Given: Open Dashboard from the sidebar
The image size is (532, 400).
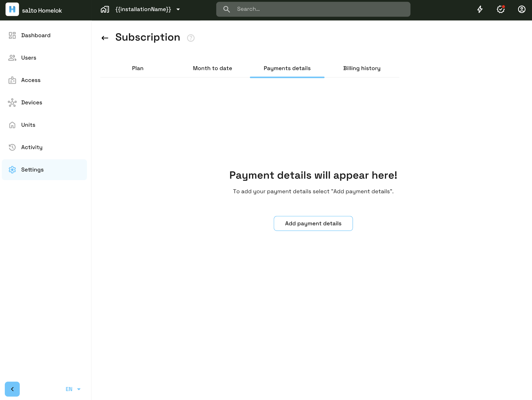Looking at the screenshot, I should click(44, 35).
